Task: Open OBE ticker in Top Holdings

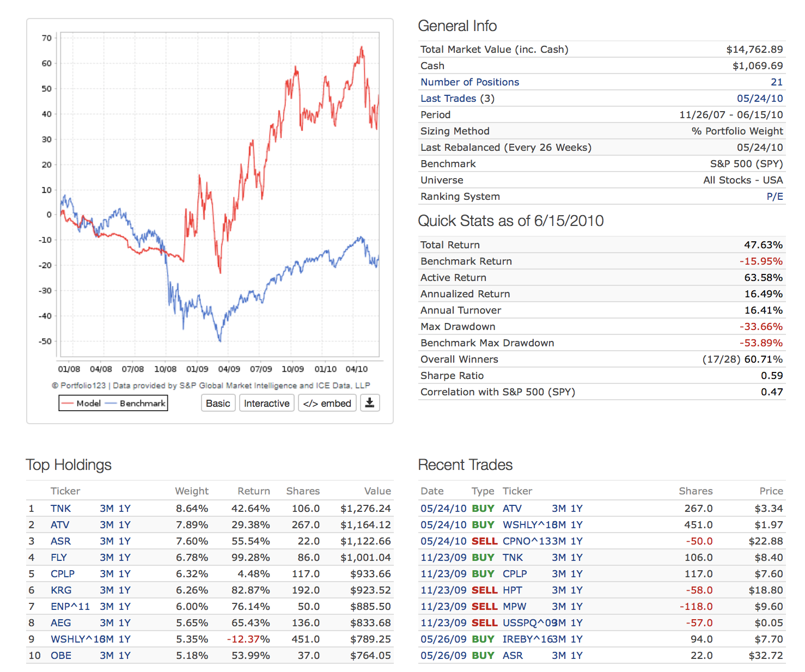Action: pyautogui.click(x=61, y=656)
